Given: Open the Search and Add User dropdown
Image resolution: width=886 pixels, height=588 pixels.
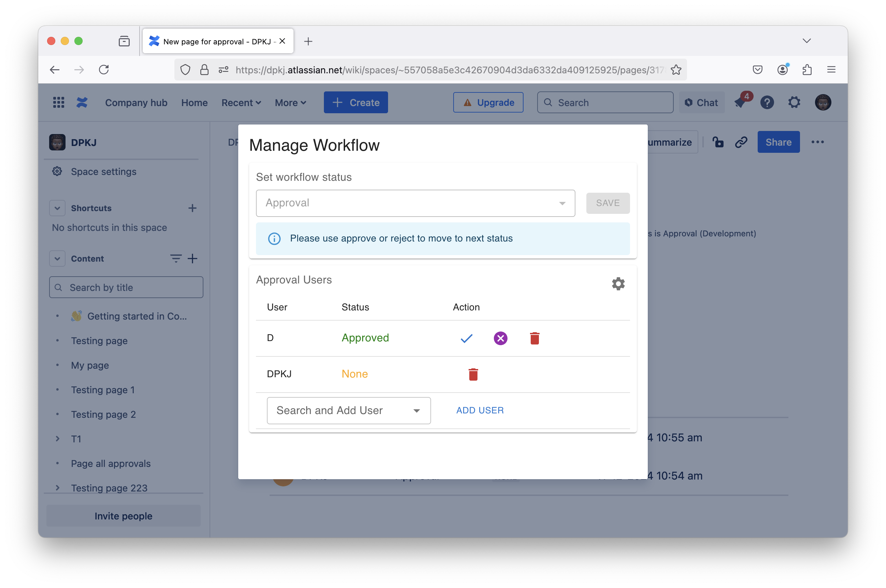Looking at the screenshot, I should (x=348, y=411).
